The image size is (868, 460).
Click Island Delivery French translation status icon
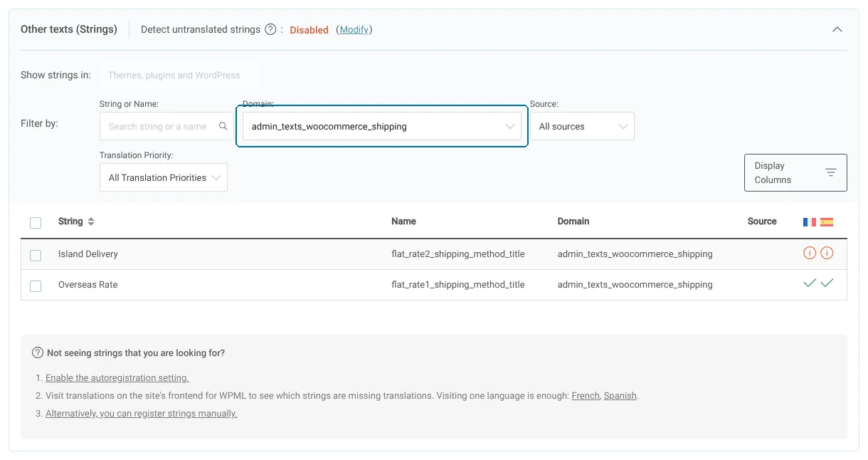coord(810,253)
